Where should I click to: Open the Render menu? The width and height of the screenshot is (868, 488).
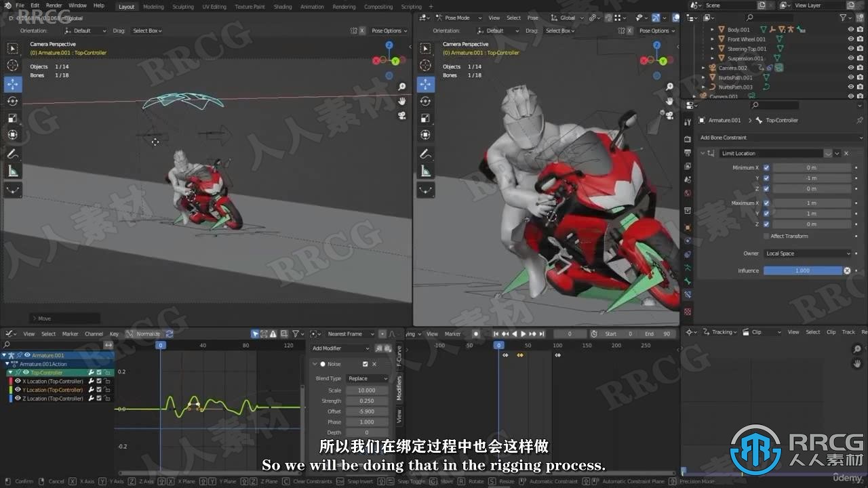point(54,5)
